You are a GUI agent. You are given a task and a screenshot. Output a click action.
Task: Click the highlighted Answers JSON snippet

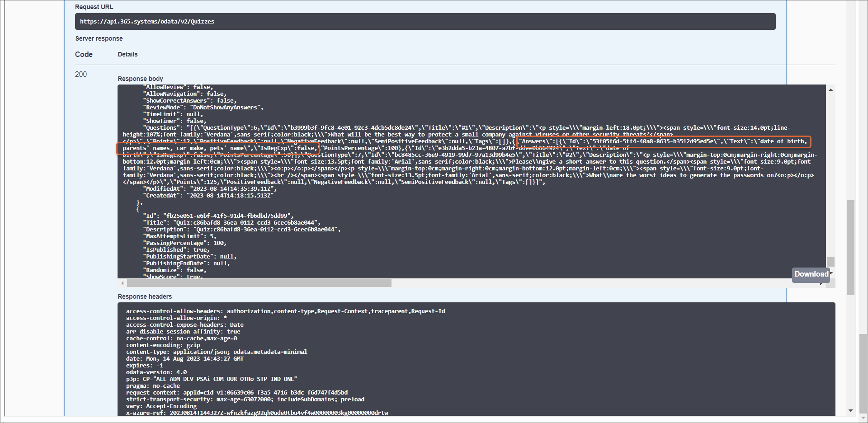click(x=663, y=142)
